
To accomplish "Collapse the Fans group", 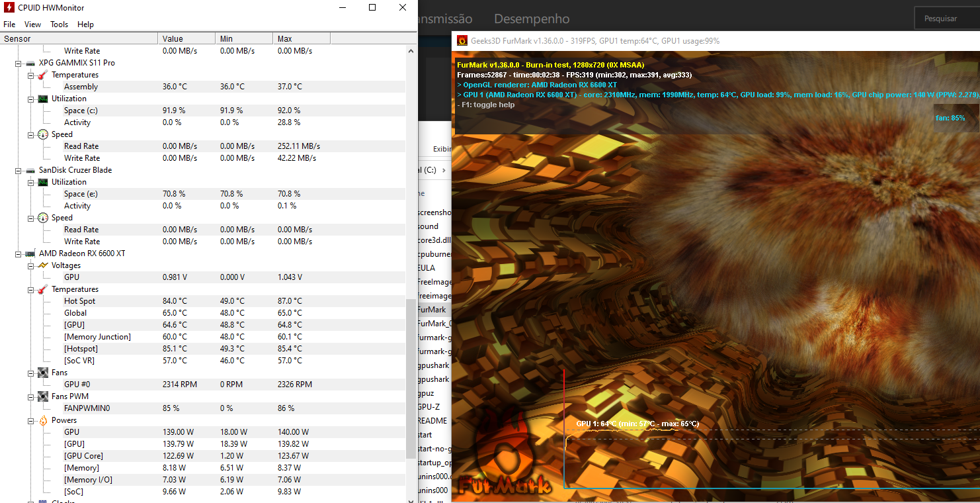I will 30,373.
